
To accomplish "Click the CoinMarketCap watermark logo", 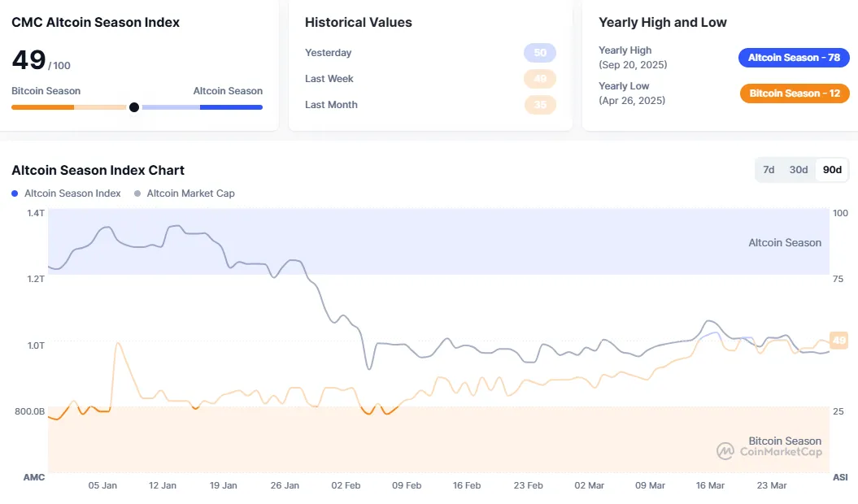I will tap(769, 451).
